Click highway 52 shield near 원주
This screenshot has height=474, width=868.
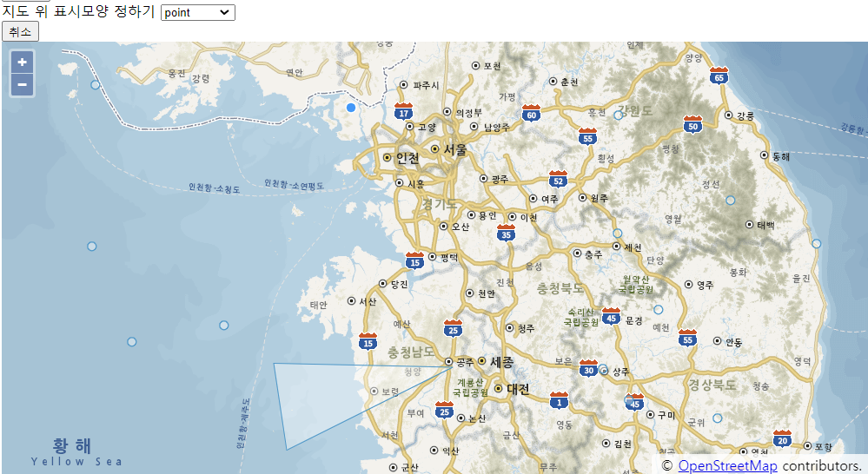click(x=558, y=179)
